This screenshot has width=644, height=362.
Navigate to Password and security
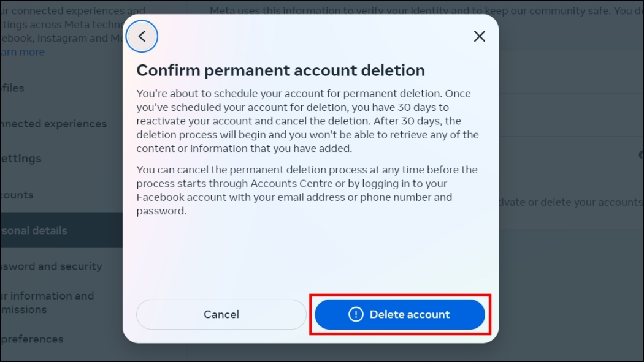[51, 266]
